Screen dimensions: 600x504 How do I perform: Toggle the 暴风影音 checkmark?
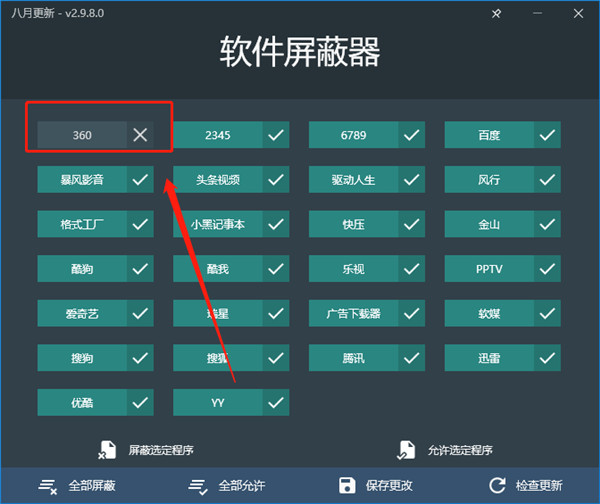[x=140, y=179]
